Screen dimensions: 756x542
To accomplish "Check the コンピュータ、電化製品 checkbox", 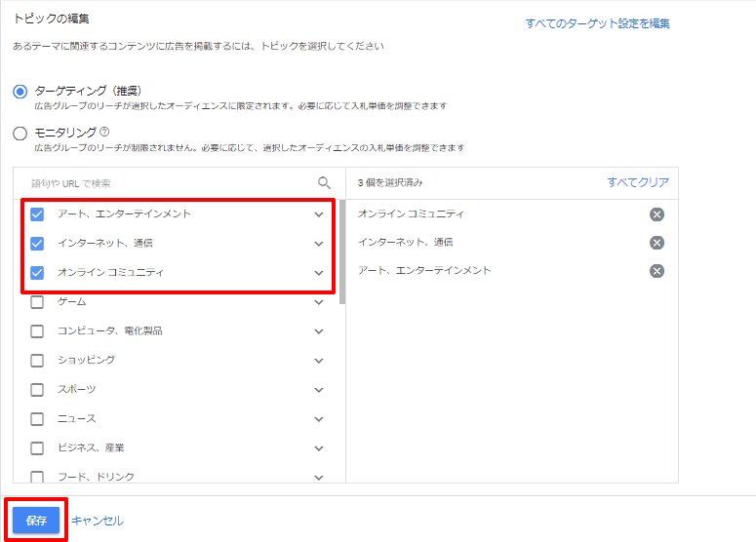I will pyautogui.click(x=37, y=331).
